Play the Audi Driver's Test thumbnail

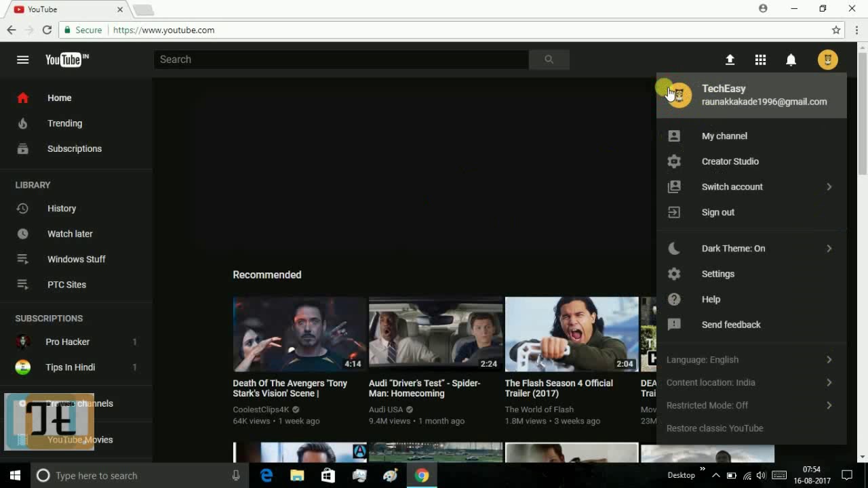click(x=435, y=334)
